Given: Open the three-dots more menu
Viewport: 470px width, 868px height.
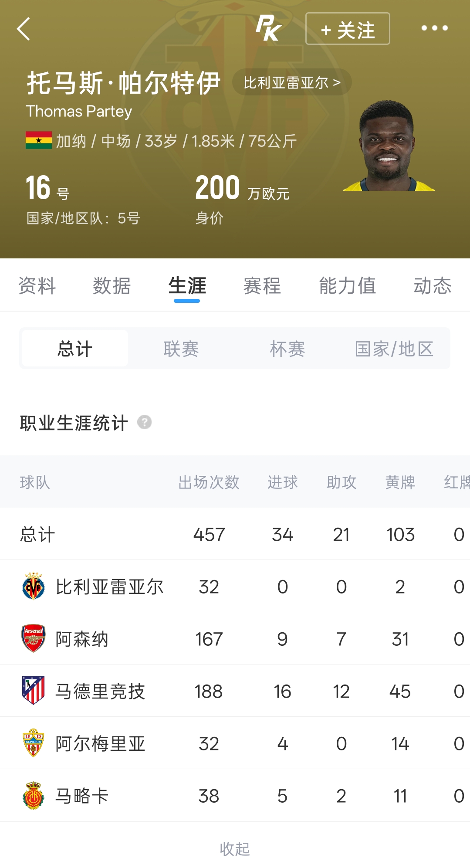Looking at the screenshot, I should click(x=434, y=28).
